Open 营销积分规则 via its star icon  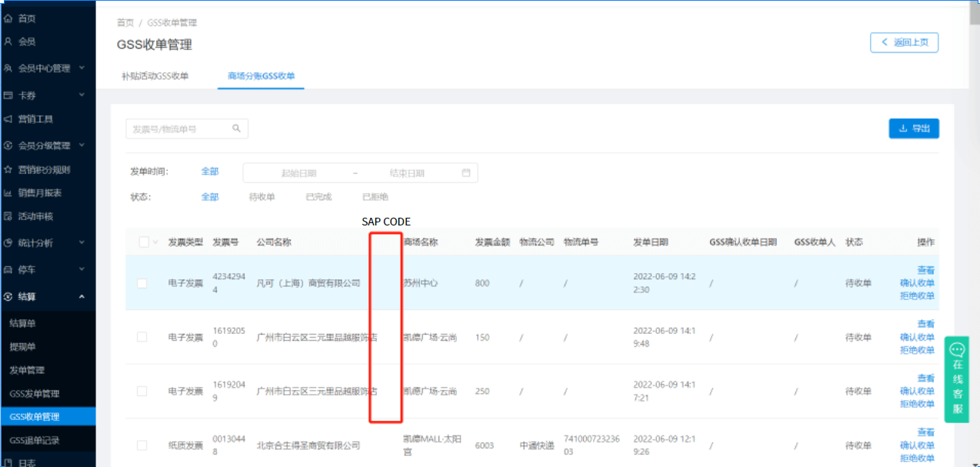tap(8, 169)
